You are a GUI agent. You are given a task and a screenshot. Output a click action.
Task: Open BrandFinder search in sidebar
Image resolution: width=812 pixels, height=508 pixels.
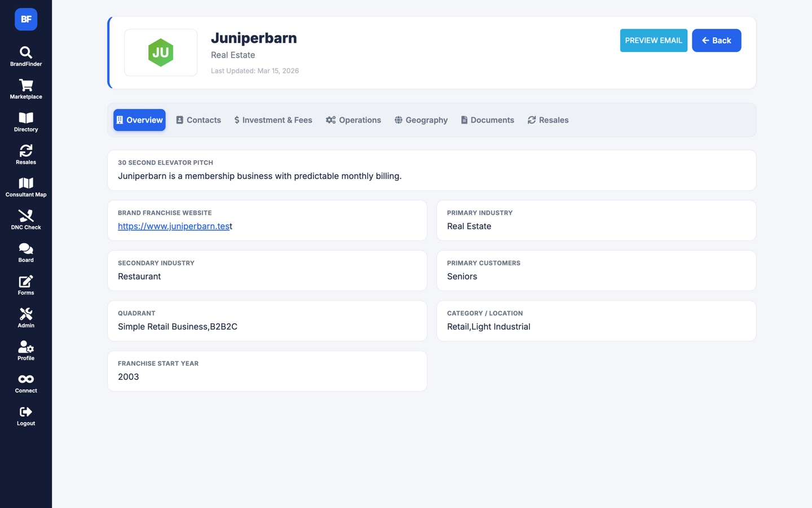(x=26, y=56)
